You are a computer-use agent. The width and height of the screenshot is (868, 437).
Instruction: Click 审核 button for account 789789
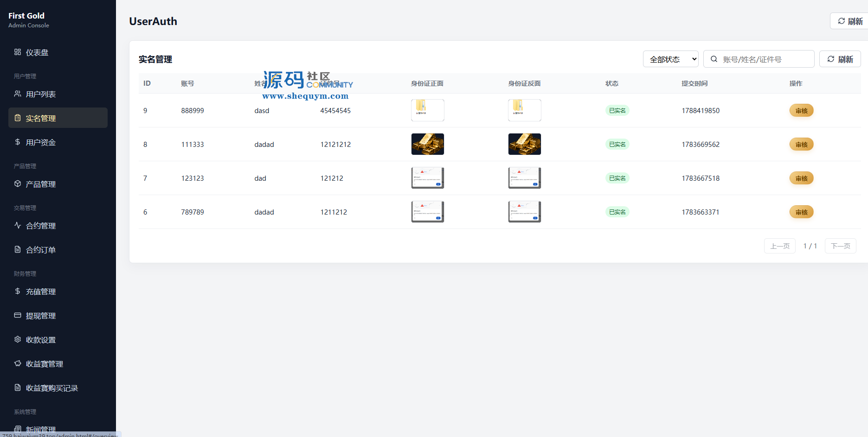801,212
